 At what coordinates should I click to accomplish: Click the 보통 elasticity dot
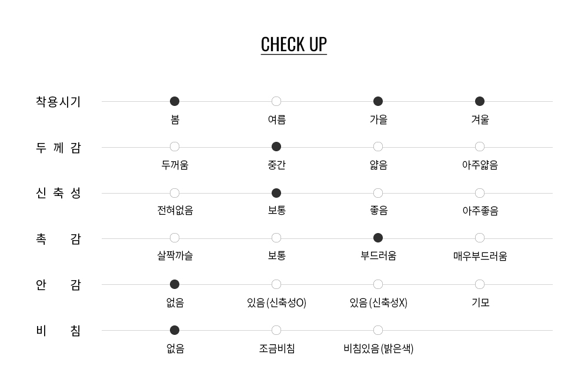point(276,193)
